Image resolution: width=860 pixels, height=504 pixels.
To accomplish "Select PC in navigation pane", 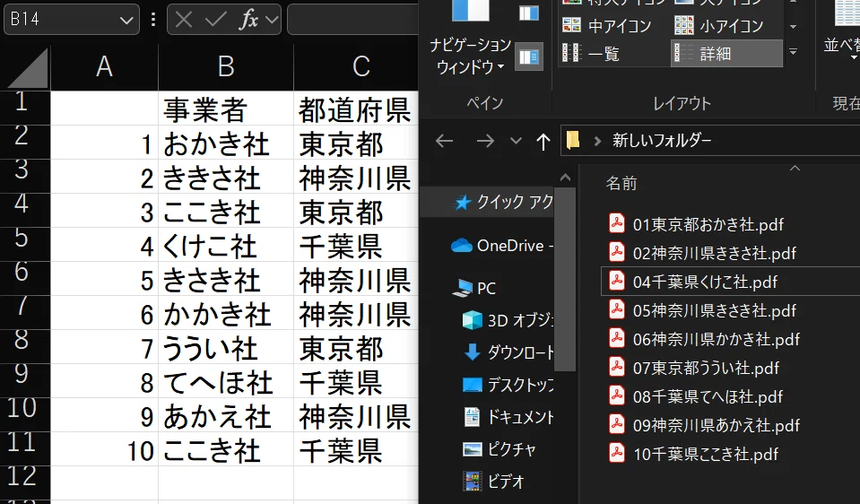I will tap(473, 288).
